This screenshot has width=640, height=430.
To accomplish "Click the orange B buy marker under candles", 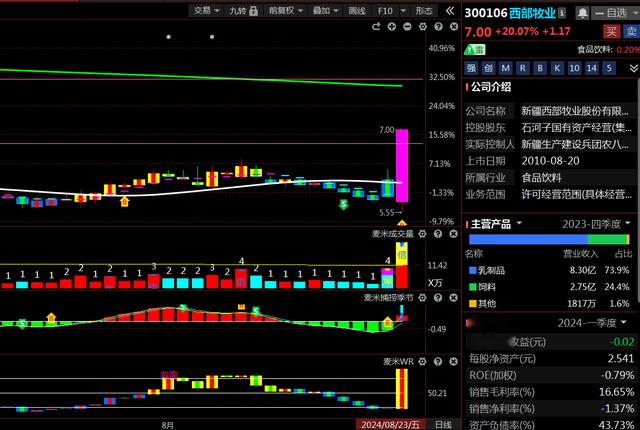I will pos(124,201).
